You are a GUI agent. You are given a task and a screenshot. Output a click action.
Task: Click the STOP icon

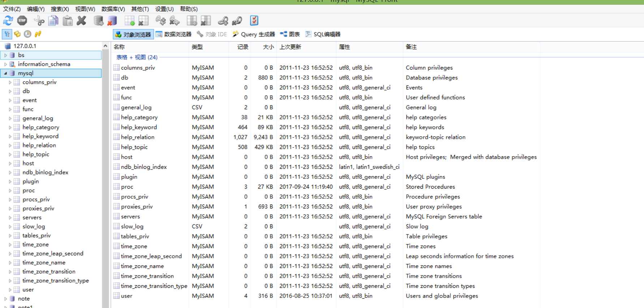tap(22, 21)
